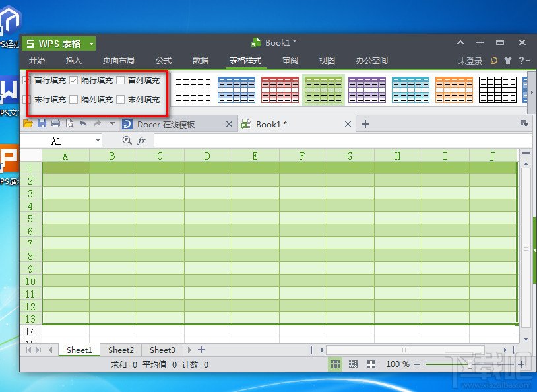Image resolution: width=537 pixels, height=392 pixels.
Task: Switch to page break preview in status bar
Action: (x=353, y=364)
